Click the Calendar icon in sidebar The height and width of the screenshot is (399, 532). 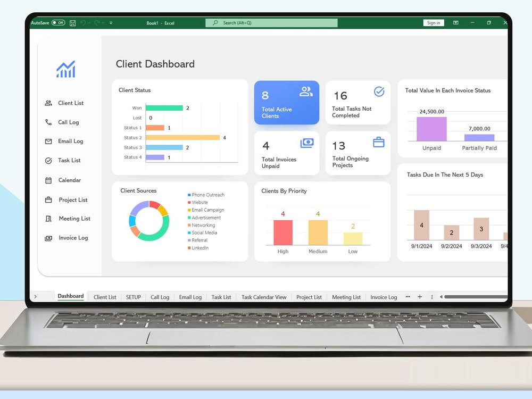click(x=48, y=180)
